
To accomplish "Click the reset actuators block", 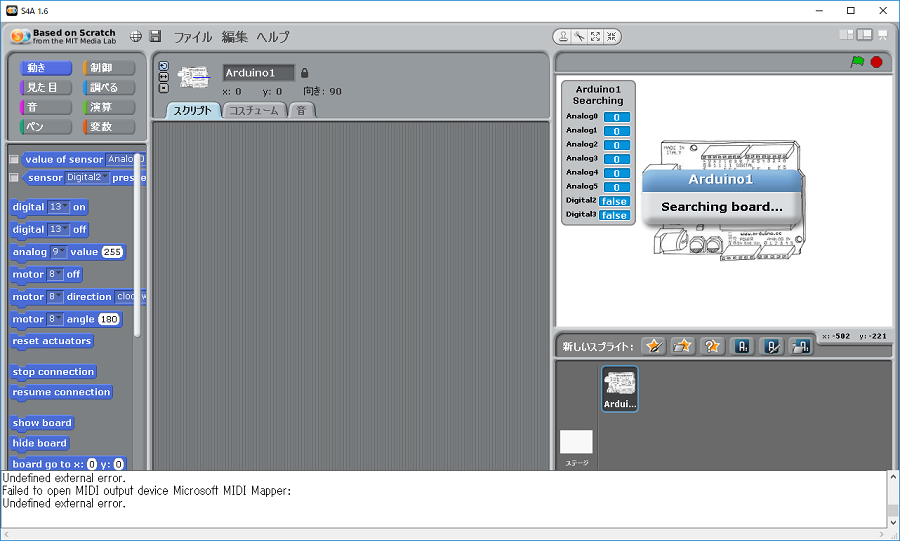I will (x=52, y=341).
